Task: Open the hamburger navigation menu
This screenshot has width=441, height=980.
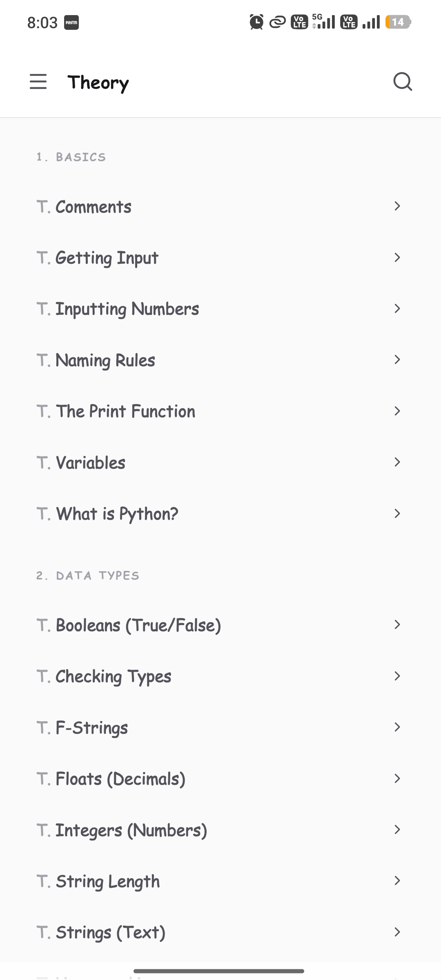Action: click(38, 81)
